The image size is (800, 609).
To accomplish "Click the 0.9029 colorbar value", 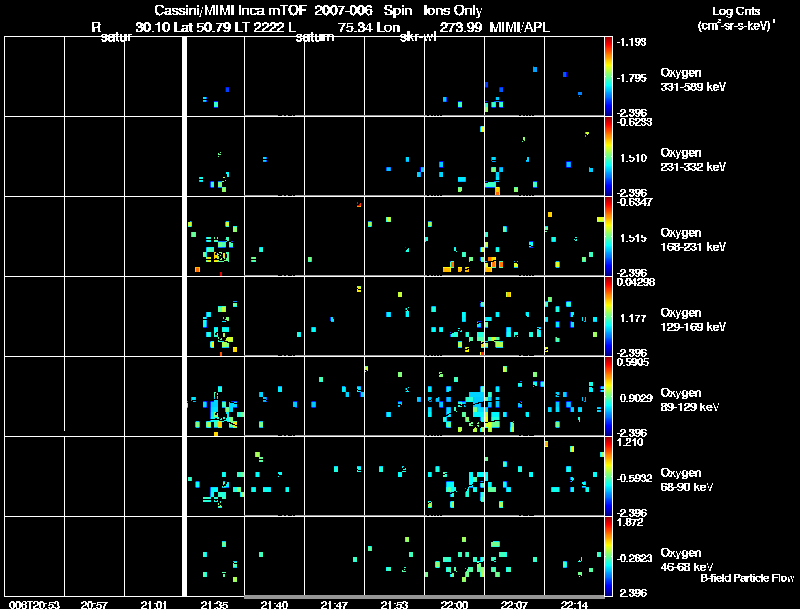I will [x=636, y=398].
